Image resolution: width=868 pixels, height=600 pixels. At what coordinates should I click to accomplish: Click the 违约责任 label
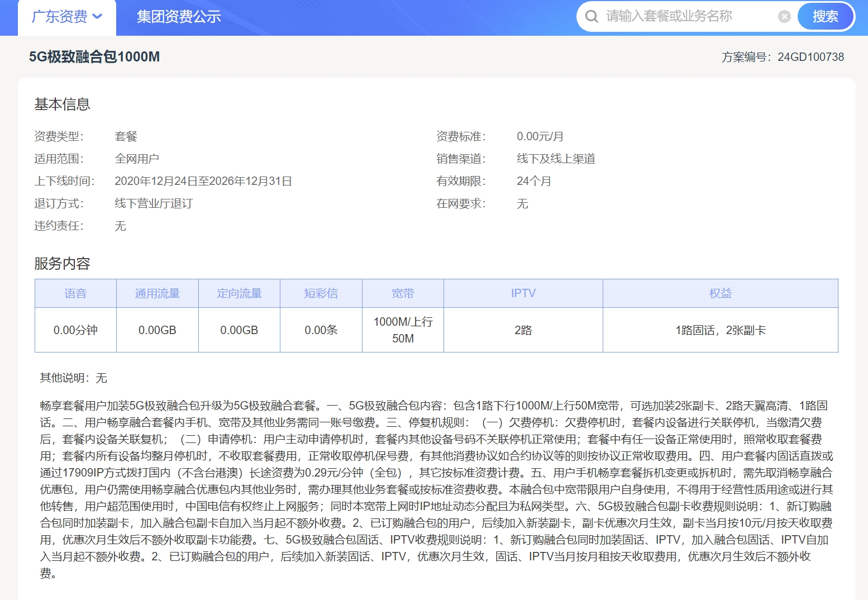coord(59,226)
